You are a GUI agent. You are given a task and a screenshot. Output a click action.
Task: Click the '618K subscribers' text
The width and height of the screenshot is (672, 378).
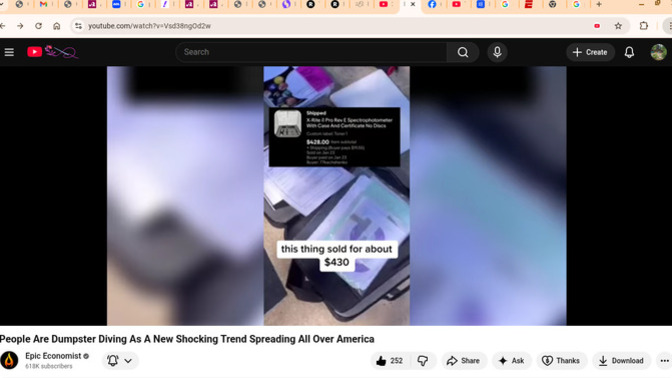(x=48, y=366)
